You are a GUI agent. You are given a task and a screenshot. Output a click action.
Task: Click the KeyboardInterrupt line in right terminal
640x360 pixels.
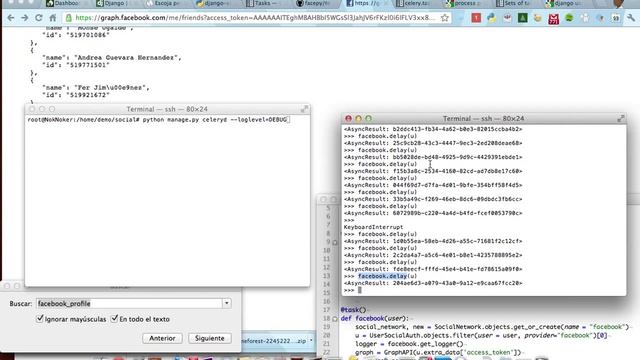click(x=373, y=227)
